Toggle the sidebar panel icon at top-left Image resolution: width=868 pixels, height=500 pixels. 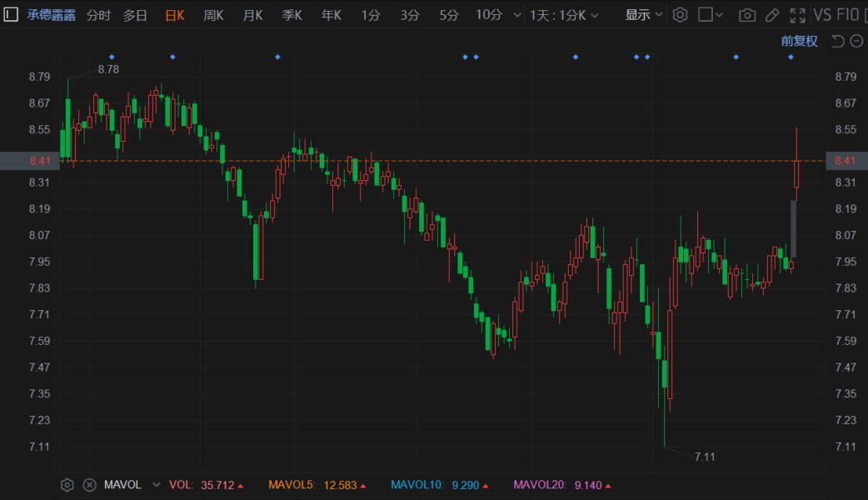[x=12, y=15]
